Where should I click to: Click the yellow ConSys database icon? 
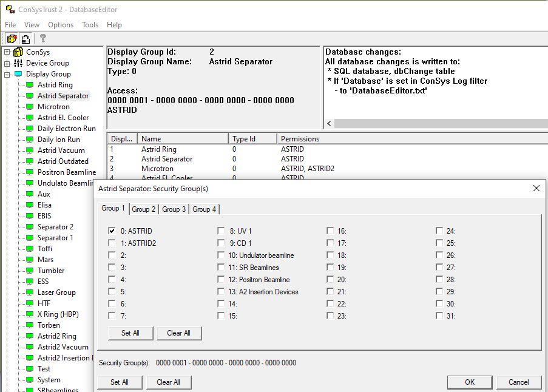pos(18,52)
